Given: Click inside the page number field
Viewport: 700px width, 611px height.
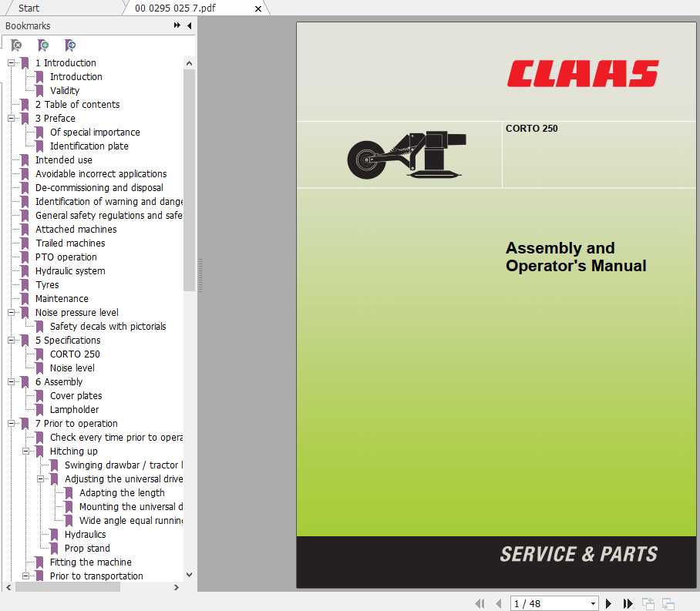Looking at the screenshot, I should pyautogui.click(x=540, y=603).
